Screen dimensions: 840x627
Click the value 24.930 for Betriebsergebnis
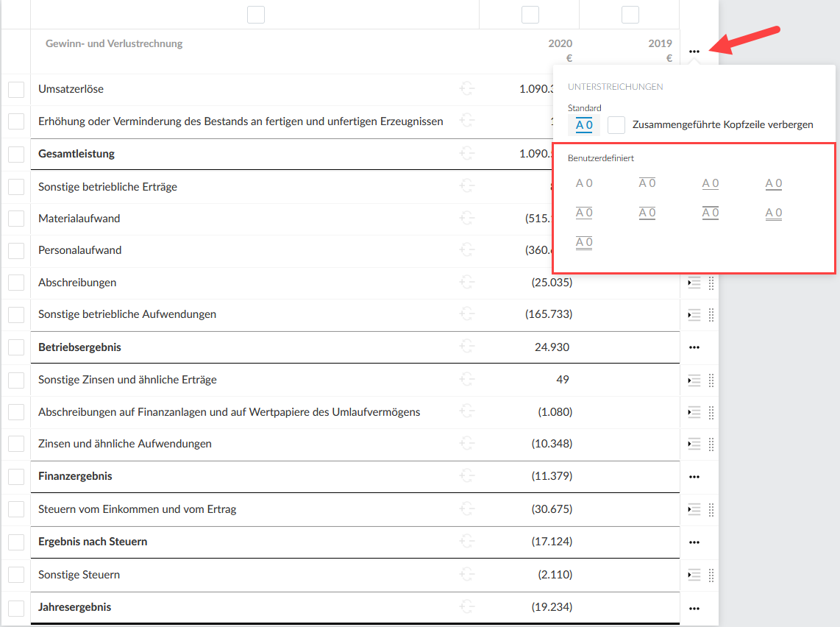point(552,347)
